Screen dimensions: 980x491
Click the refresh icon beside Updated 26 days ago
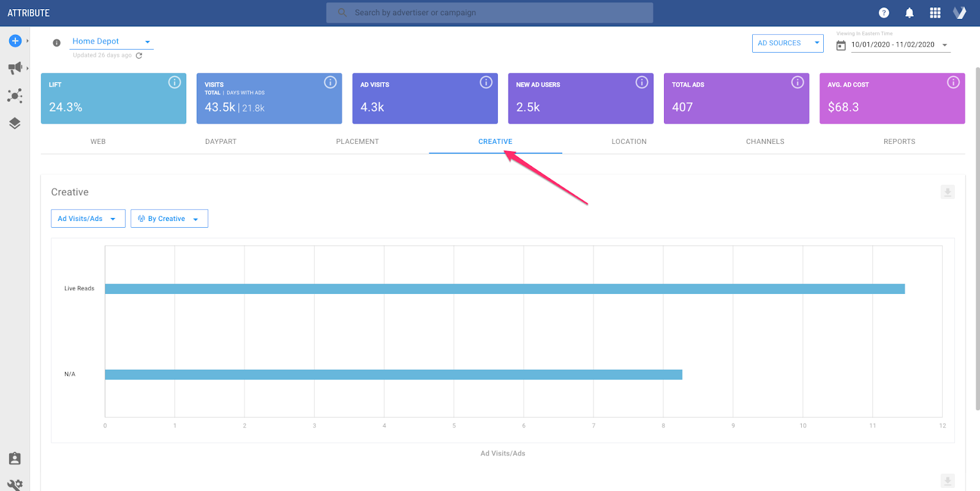pos(139,56)
